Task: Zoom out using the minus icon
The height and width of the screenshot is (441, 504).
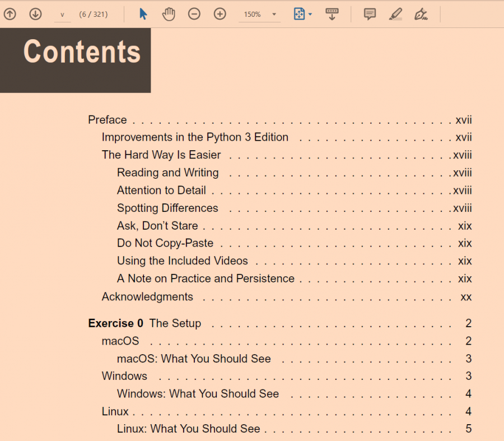Action: point(194,14)
